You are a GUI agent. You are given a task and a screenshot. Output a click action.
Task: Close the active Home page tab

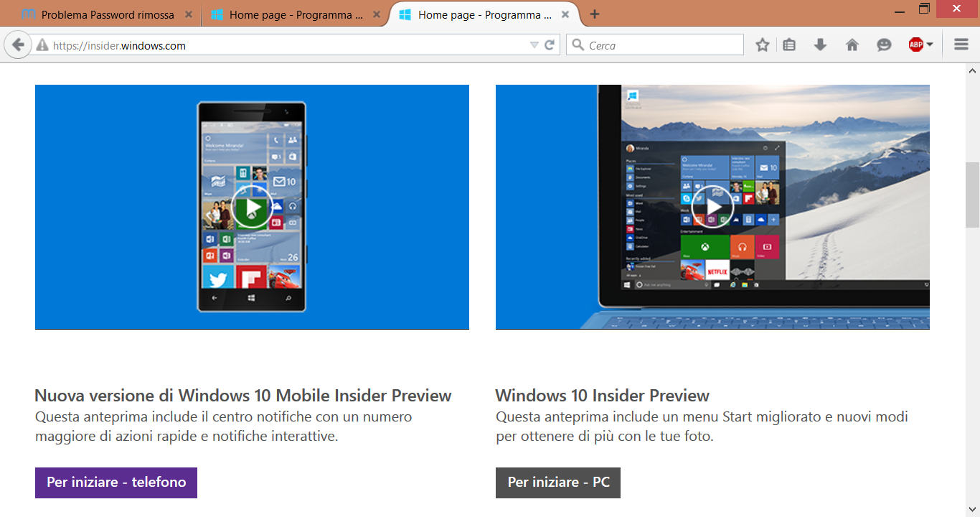pos(565,14)
